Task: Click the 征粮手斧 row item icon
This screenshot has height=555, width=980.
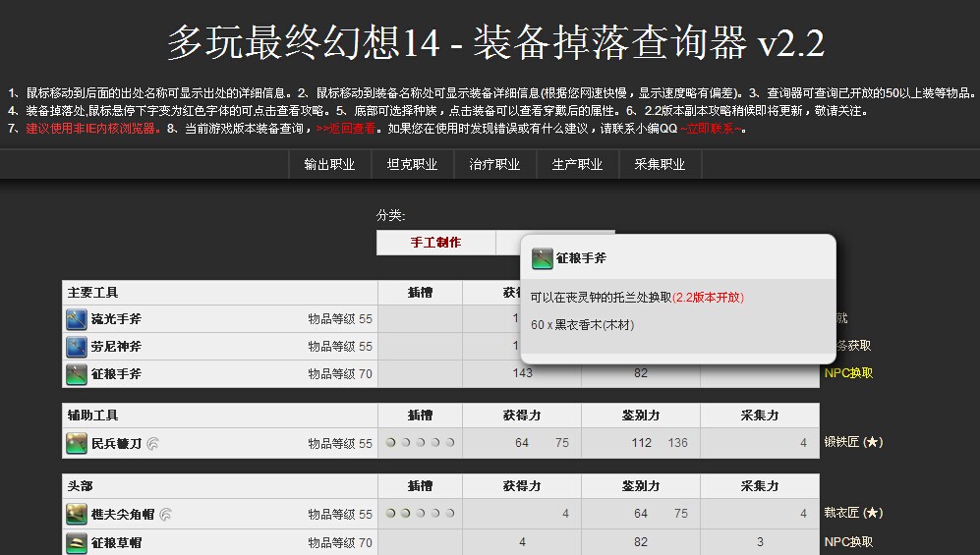Action: (x=77, y=374)
